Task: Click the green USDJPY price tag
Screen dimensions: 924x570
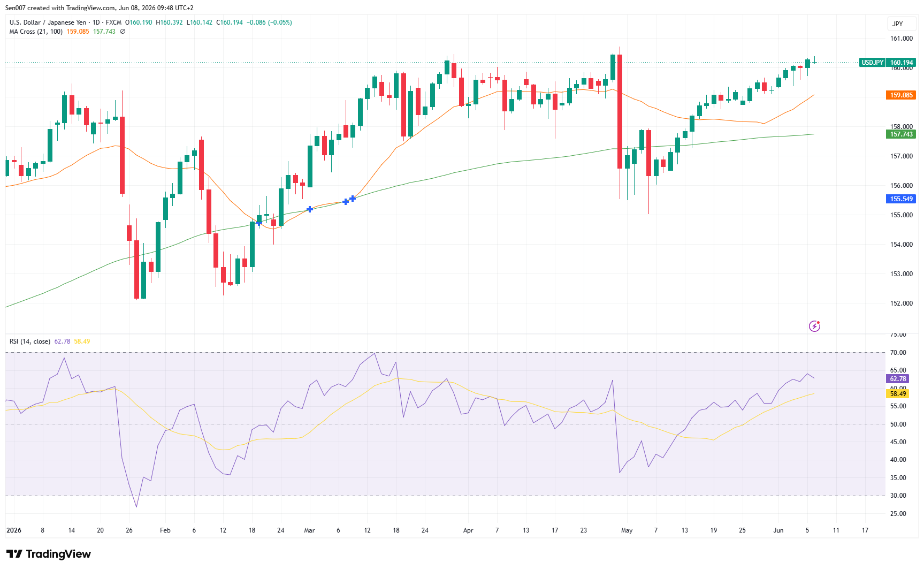Action: [x=872, y=63]
